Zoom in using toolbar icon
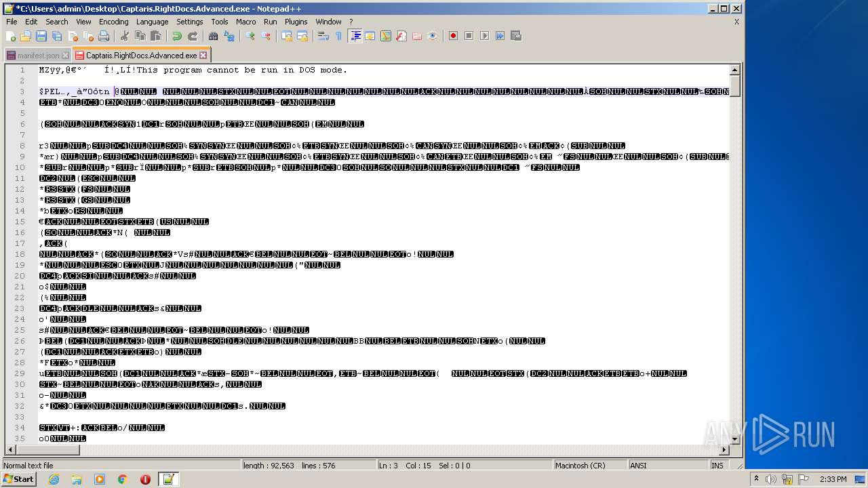 pyautogui.click(x=250, y=36)
